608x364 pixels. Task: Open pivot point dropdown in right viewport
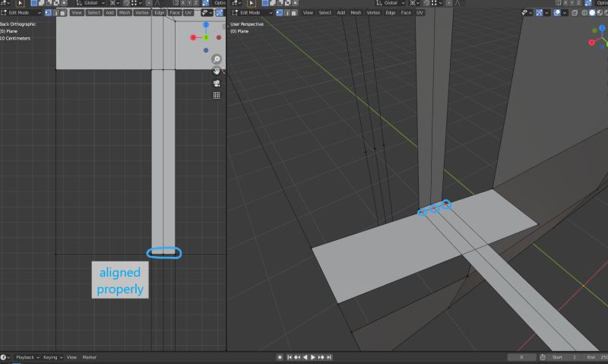point(413,3)
